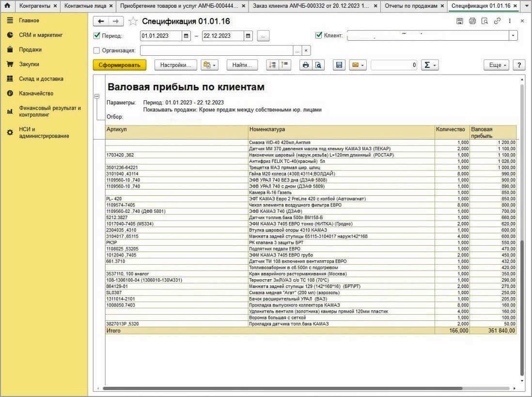Viewport: 532px width, 397px height.
Task: Expand the sum (Σ) dropdown
Action: 429,65
